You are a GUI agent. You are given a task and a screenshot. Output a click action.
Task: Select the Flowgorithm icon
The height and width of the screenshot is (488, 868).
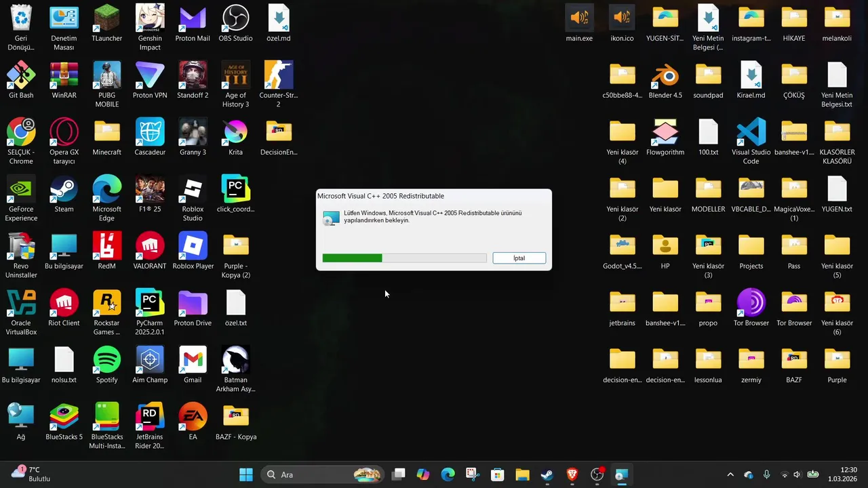coord(665,137)
